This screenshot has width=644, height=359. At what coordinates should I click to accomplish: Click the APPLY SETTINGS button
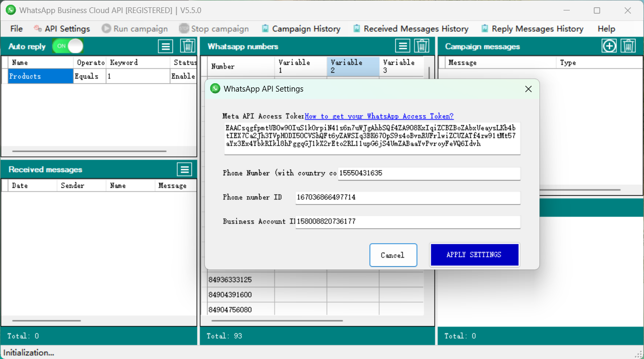pos(474,255)
